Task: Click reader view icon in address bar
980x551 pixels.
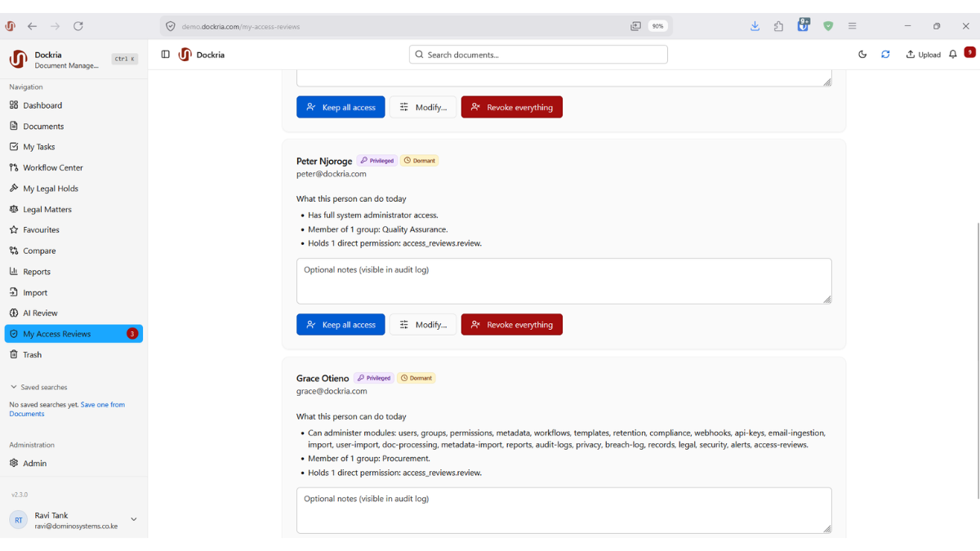Action: 636,26
